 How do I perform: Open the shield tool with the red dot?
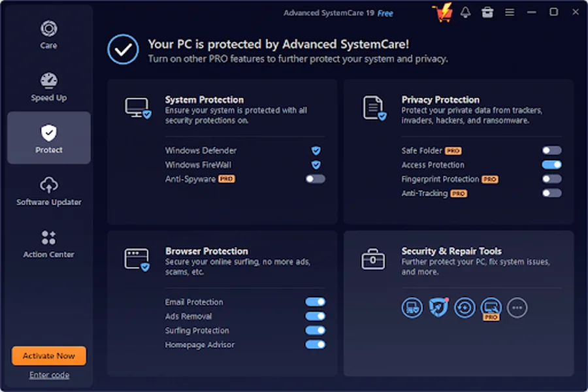point(438,308)
